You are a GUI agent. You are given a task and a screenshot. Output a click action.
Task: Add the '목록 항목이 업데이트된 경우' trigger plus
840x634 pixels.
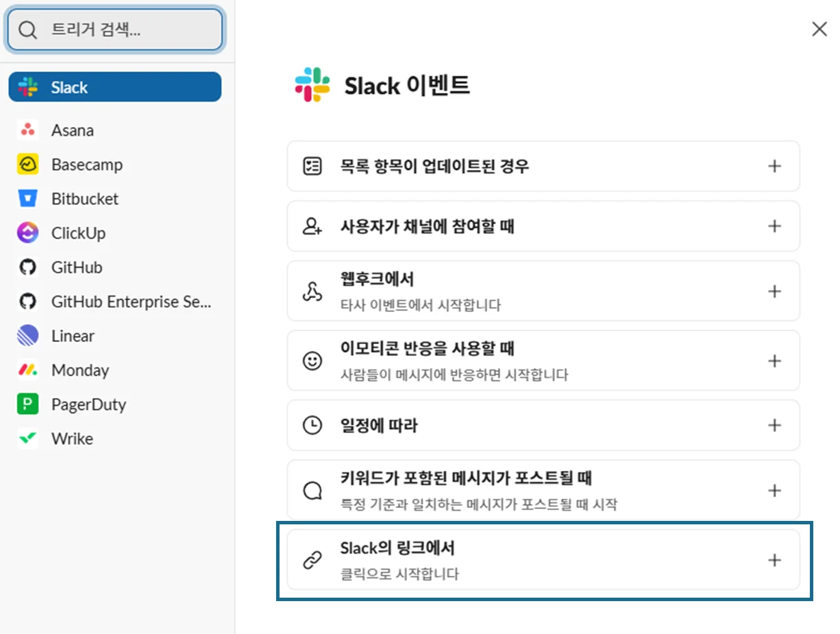[774, 166]
